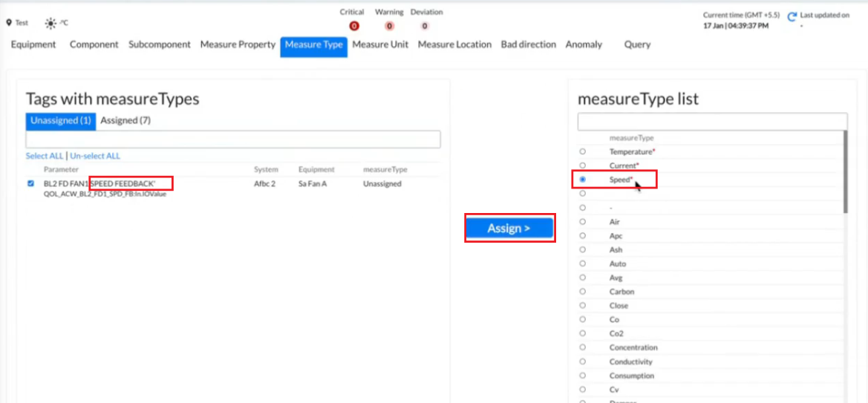Uncheck the BL2 FD FAN1 SPEED FEEDBACK checkbox
The image size is (868, 403).
pos(31,183)
